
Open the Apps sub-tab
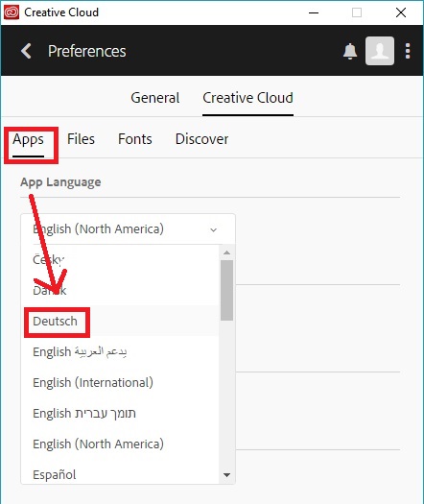click(x=28, y=139)
